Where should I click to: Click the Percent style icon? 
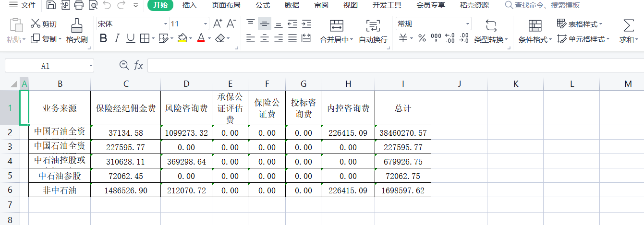coord(422,39)
